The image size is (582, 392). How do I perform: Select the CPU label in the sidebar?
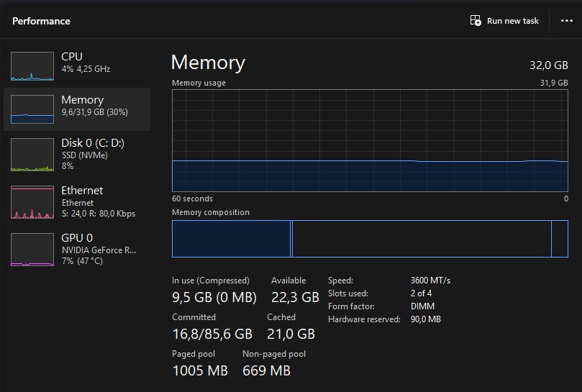pyautogui.click(x=72, y=56)
